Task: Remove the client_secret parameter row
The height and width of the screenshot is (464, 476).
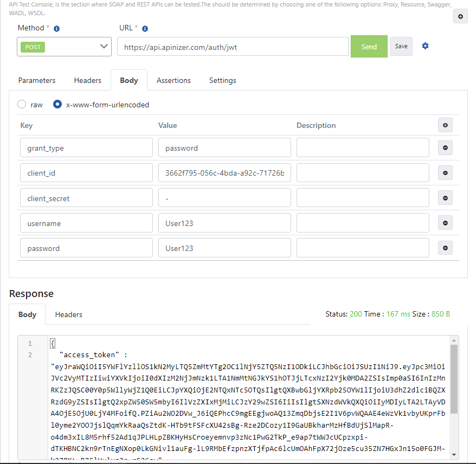Action: [x=445, y=197]
